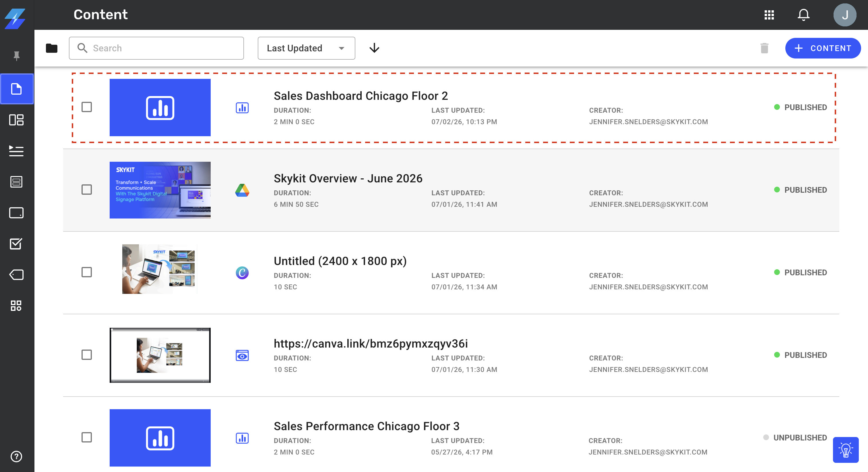Open the apps widgets icon in sidebar
This screenshot has height=472, width=868.
click(x=16, y=306)
